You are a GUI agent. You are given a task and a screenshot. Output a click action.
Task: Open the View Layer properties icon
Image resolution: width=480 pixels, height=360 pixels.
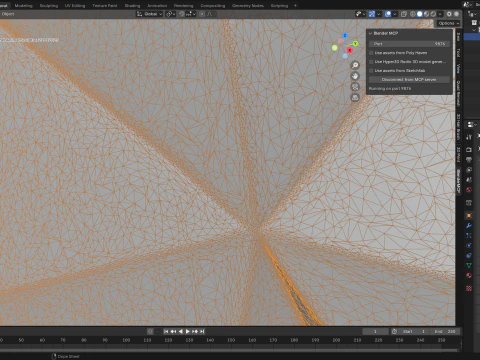click(469, 170)
